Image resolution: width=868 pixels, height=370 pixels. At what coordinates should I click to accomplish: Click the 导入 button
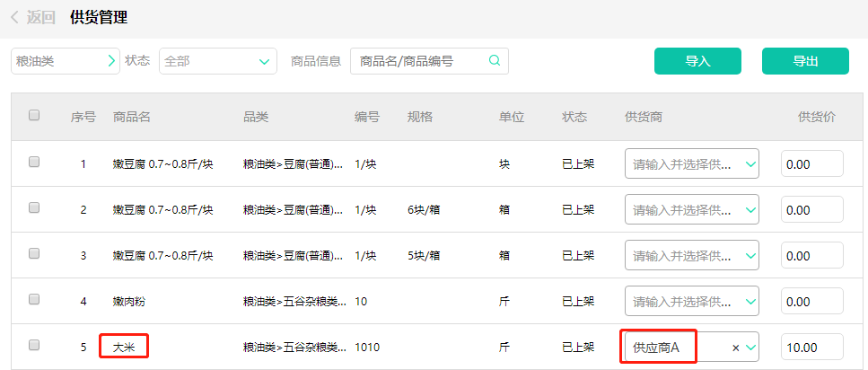(697, 61)
